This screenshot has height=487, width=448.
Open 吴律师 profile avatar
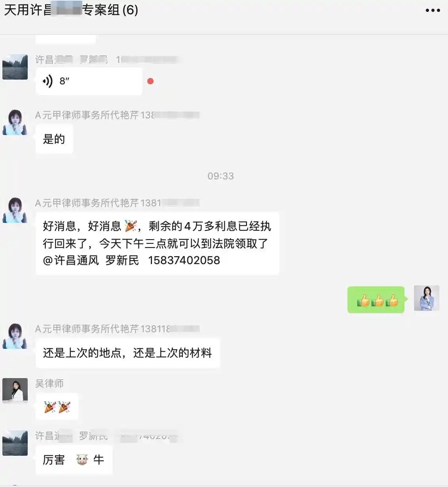point(15,390)
